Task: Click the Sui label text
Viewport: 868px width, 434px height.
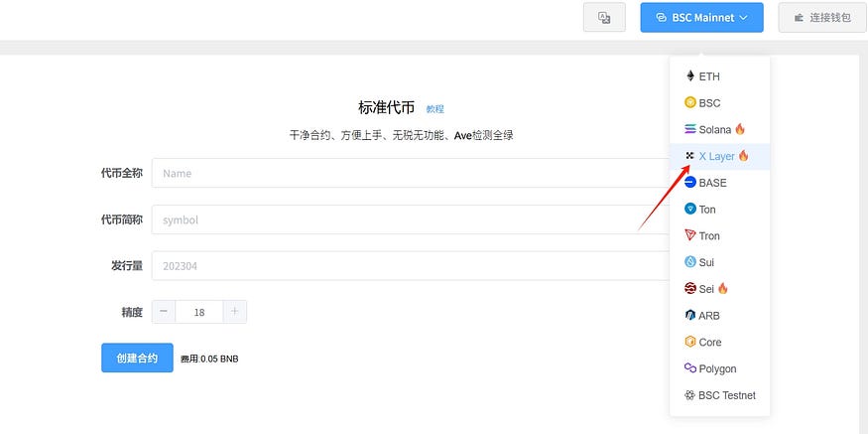Action: 706,263
